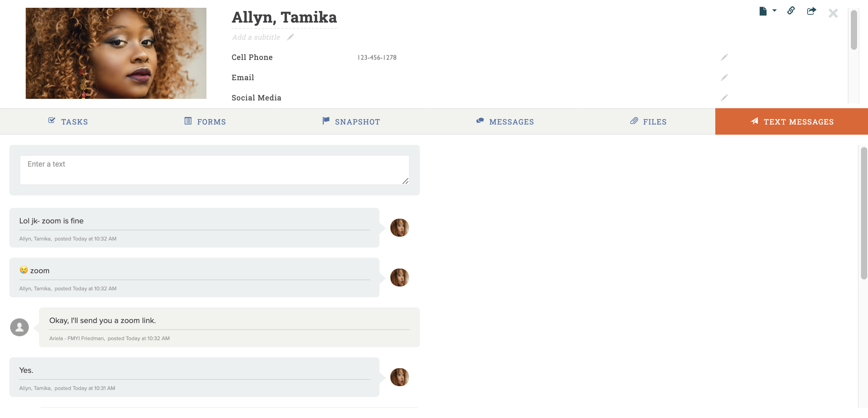
Task: Click the document icon in the top toolbar
Action: (763, 11)
